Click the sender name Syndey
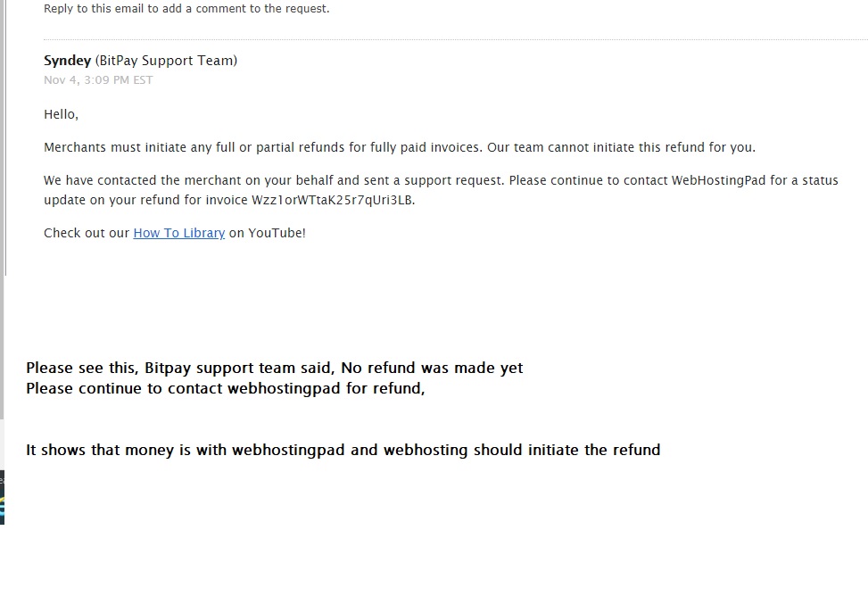Screen dimensions: 868x605 (x=67, y=61)
